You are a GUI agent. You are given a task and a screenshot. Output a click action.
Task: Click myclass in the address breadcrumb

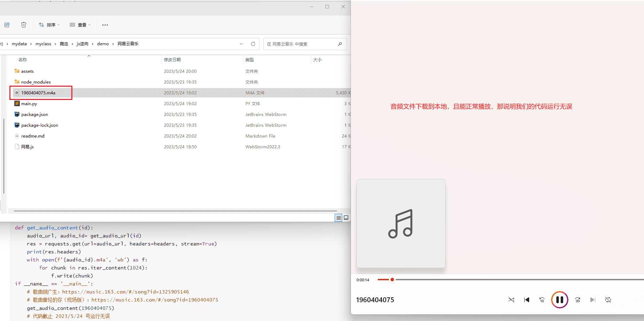coord(43,44)
